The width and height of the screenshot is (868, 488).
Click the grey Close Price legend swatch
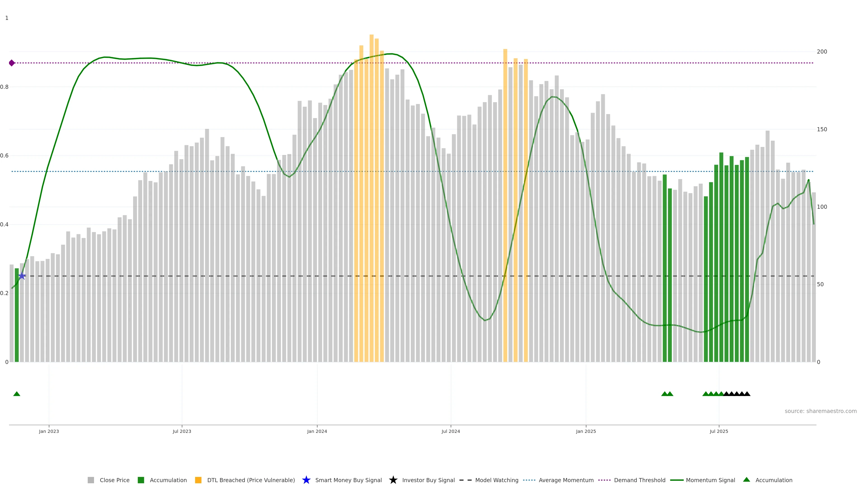click(x=91, y=480)
